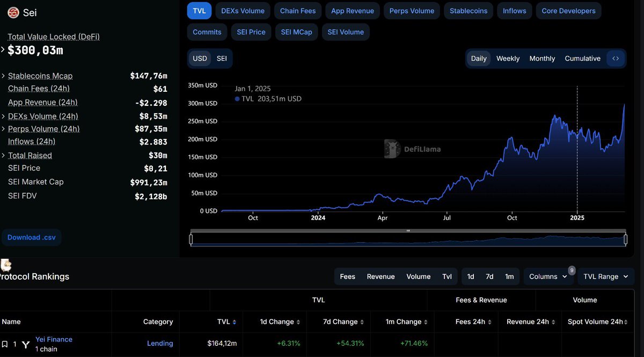Toggle SEI MCap chart metric

tap(296, 32)
